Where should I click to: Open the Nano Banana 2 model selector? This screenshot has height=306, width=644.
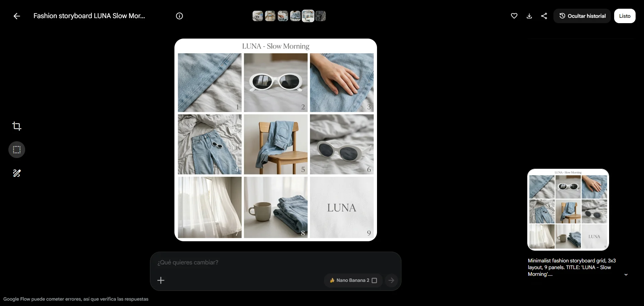pyautogui.click(x=353, y=280)
